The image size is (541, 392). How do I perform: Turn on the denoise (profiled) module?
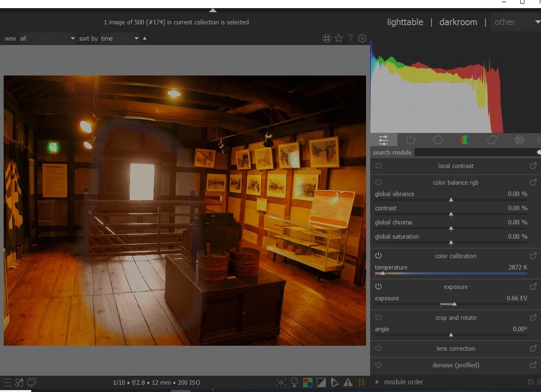pyautogui.click(x=378, y=365)
